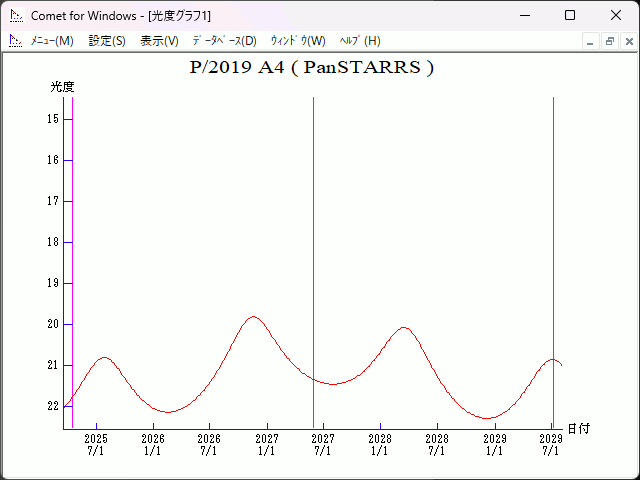
Task: Open the graph child window system icon
Action: pyautogui.click(x=15, y=41)
